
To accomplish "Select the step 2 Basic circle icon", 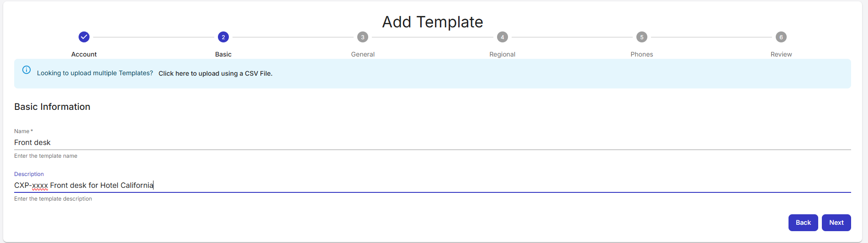I will [x=223, y=37].
